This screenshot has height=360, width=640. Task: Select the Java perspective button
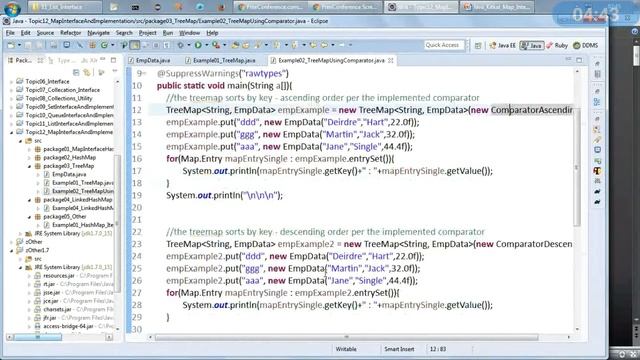(531, 45)
